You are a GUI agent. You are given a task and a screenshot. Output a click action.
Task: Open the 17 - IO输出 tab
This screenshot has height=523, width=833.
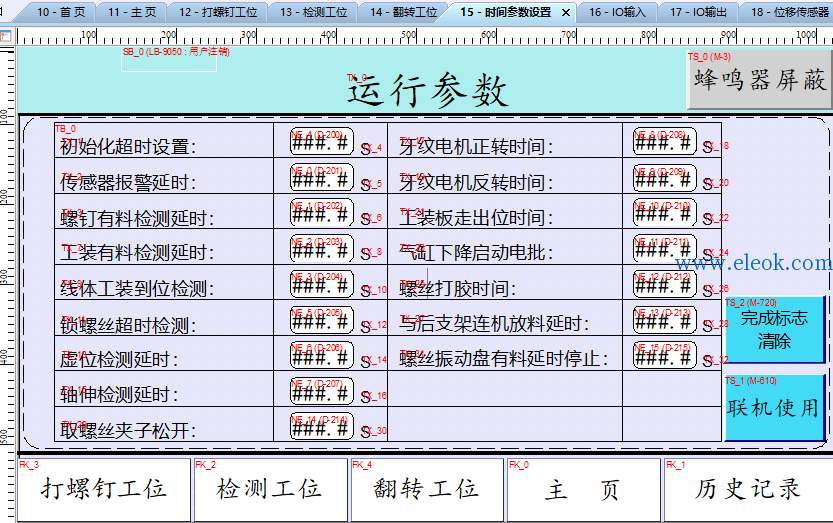[698, 12]
